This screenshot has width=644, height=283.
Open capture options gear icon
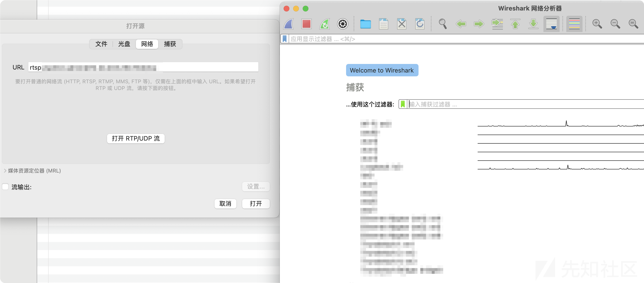(x=342, y=24)
